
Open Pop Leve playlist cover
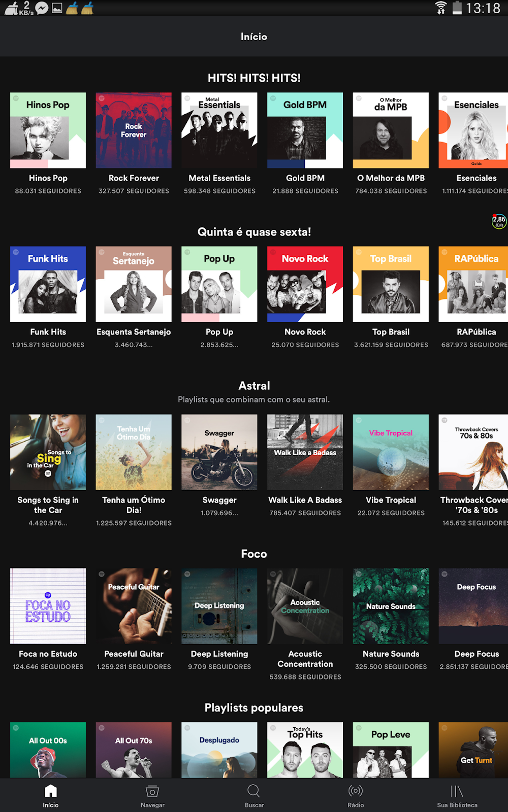[391, 750]
